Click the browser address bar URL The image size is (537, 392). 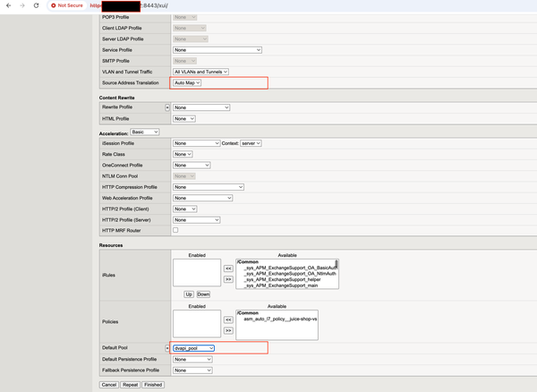[x=129, y=5]
